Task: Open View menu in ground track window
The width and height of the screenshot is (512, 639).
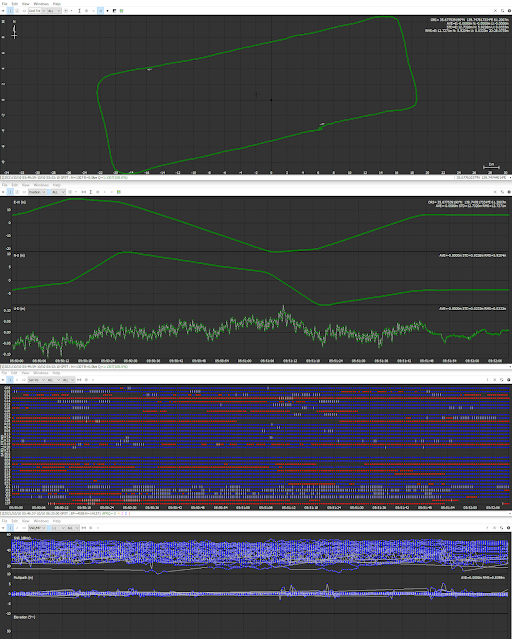Action: (26, 4)
